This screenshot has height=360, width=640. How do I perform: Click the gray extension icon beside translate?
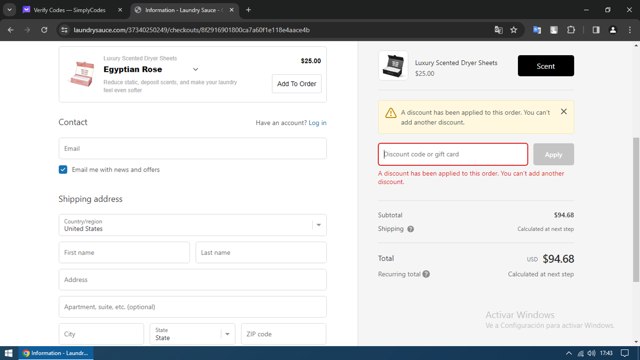pos(554,30)
